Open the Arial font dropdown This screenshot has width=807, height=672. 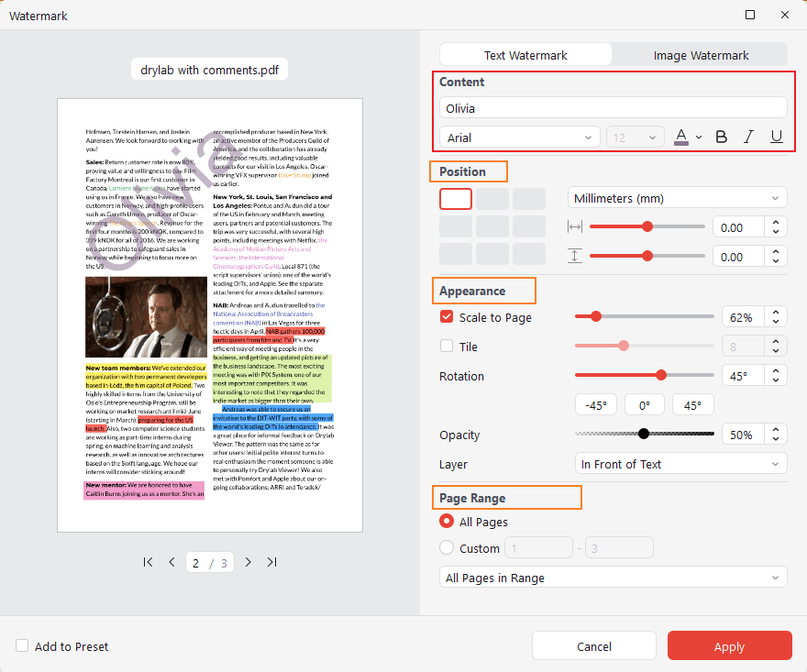pyautogui.click(x=519, y=136)
